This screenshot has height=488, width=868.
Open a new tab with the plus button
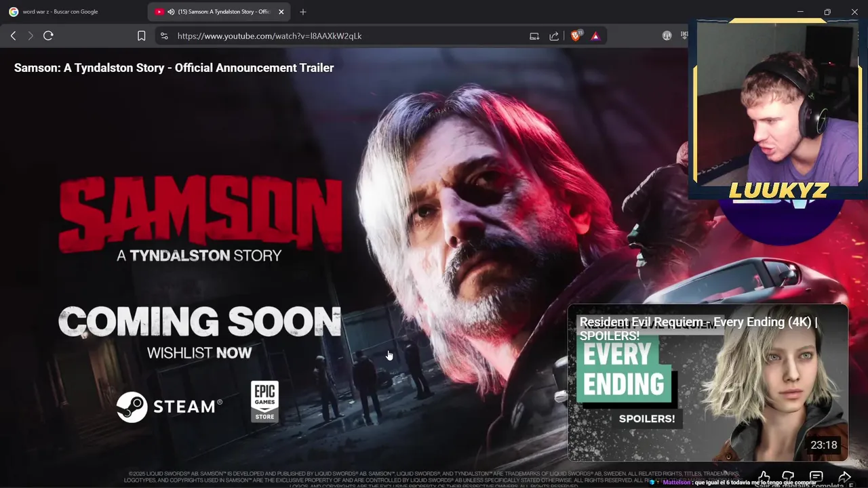pos(303,12)
